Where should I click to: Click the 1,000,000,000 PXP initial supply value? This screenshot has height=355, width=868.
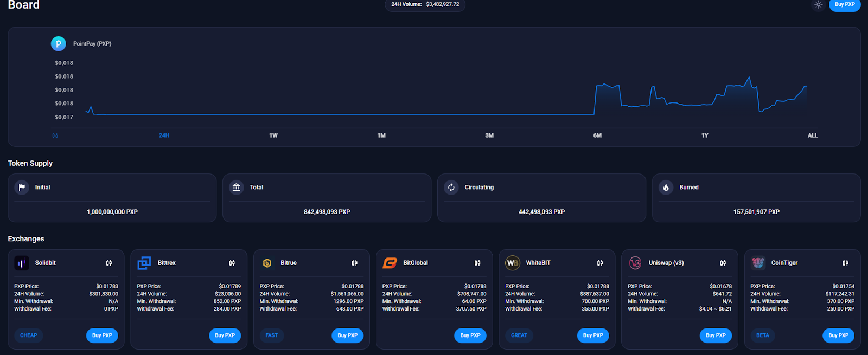pos(112,212)
